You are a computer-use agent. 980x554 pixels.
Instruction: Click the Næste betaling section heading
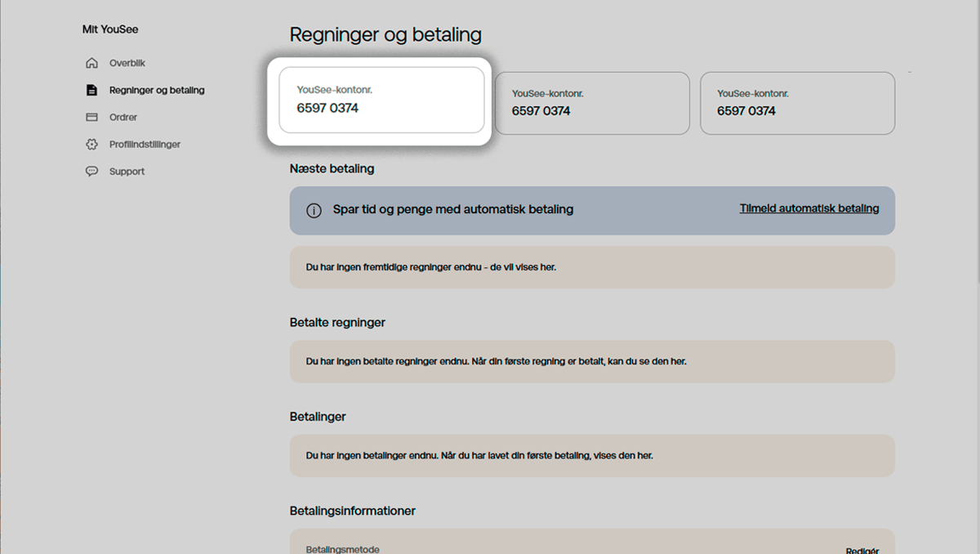[332, 168]
